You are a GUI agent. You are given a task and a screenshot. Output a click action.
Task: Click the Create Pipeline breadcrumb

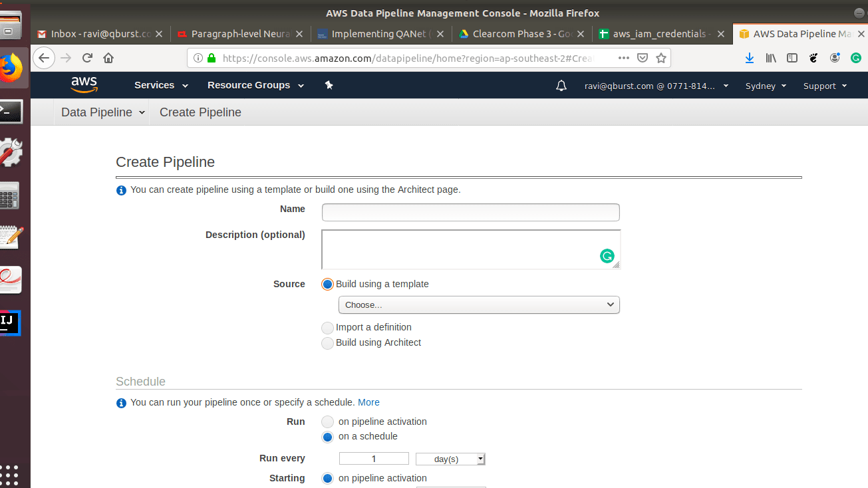tap(200, 112)
